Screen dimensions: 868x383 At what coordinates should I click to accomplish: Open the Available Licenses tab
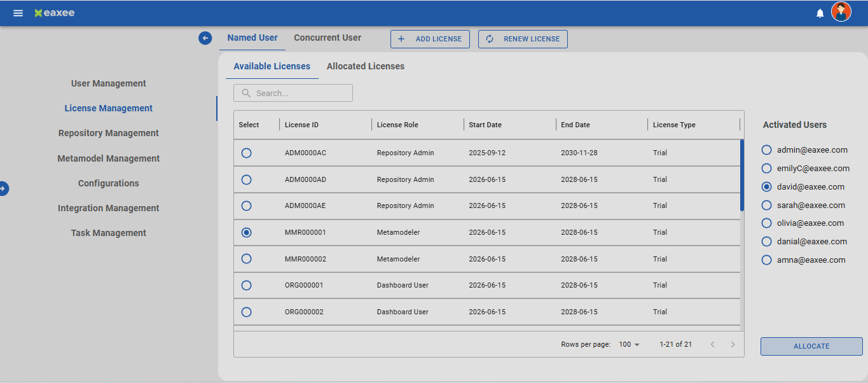pyautogui.click(x=272, y=66)
